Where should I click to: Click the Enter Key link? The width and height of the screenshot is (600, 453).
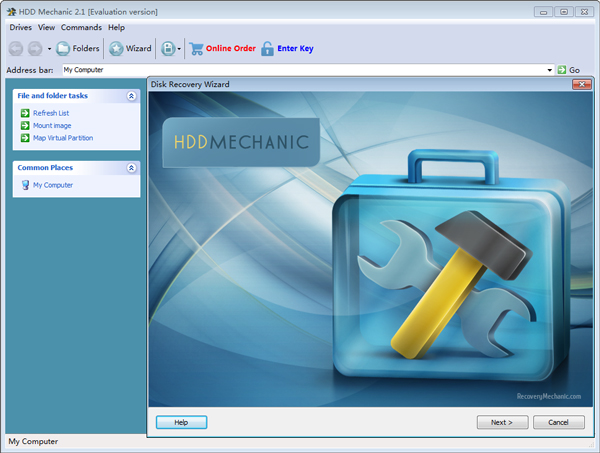(295, 49)
